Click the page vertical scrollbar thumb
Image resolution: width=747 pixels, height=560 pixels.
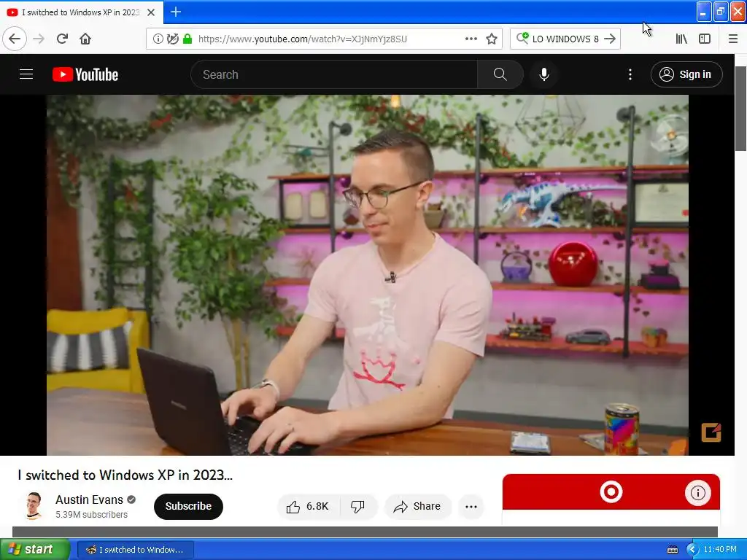741,109
